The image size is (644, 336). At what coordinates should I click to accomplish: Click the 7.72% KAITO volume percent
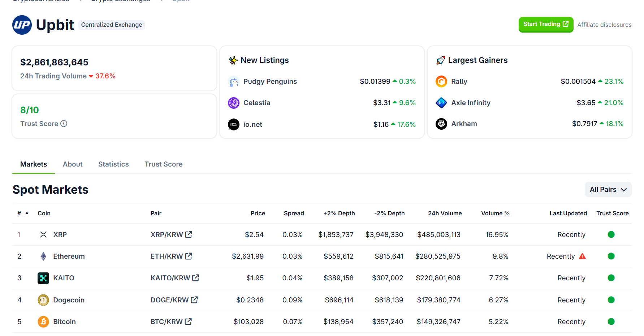(498, 278)
